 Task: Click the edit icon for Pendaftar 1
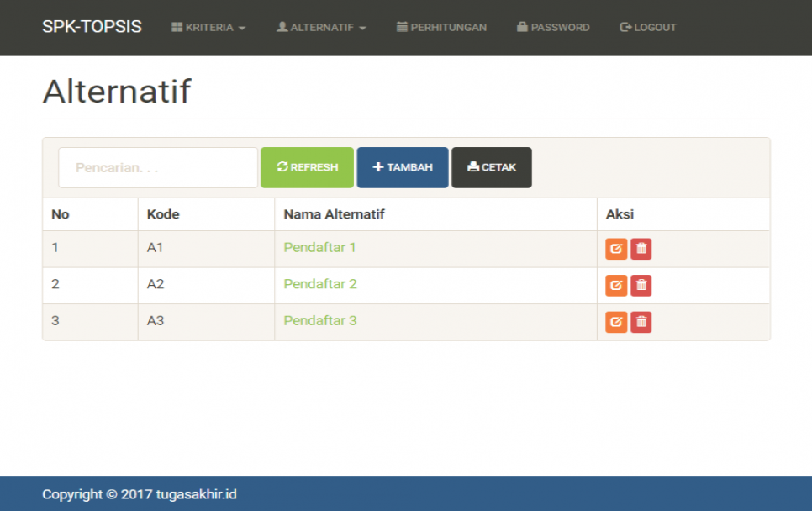click(616, 248)
